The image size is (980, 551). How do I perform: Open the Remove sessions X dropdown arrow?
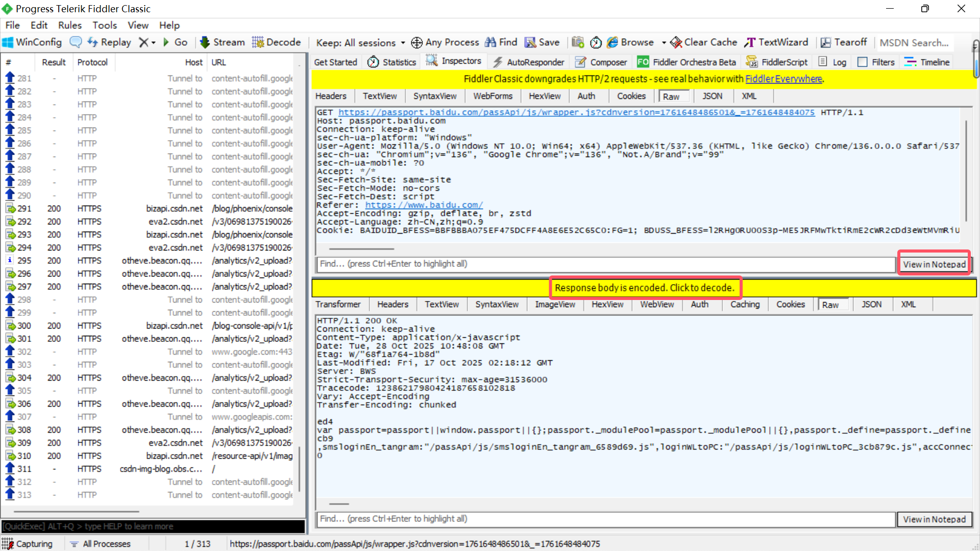[x=153, y=43]
